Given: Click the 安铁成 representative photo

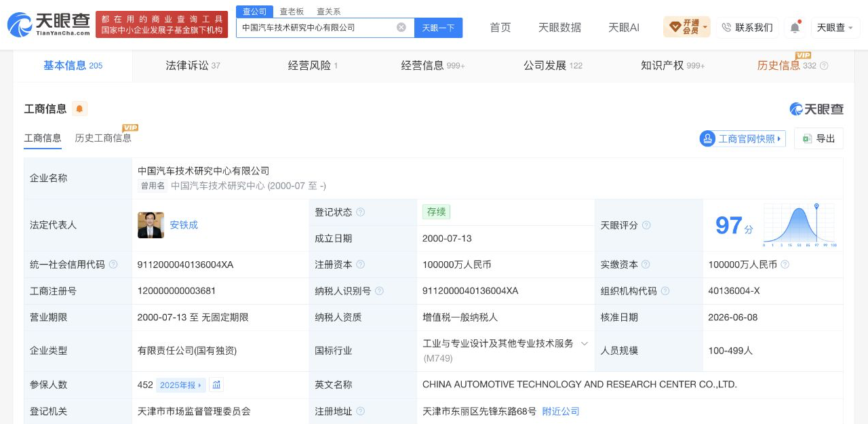Looking at the screenshot, I should (x=151, y=225).
